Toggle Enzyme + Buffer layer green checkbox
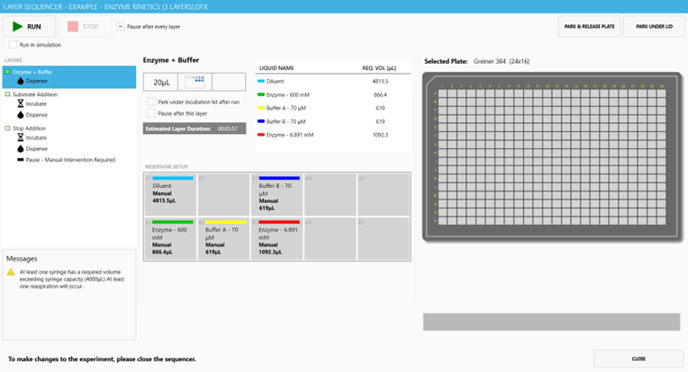 click(7, 72)
